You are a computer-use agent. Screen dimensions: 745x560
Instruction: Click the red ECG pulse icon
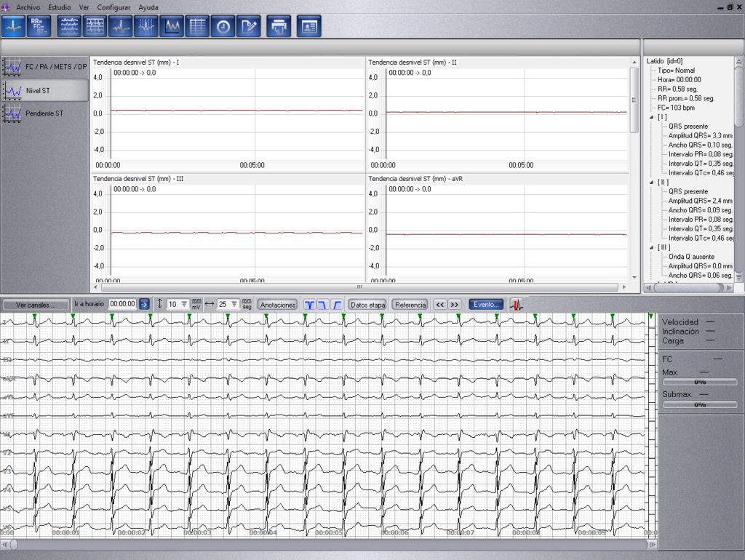click(517, 305)
